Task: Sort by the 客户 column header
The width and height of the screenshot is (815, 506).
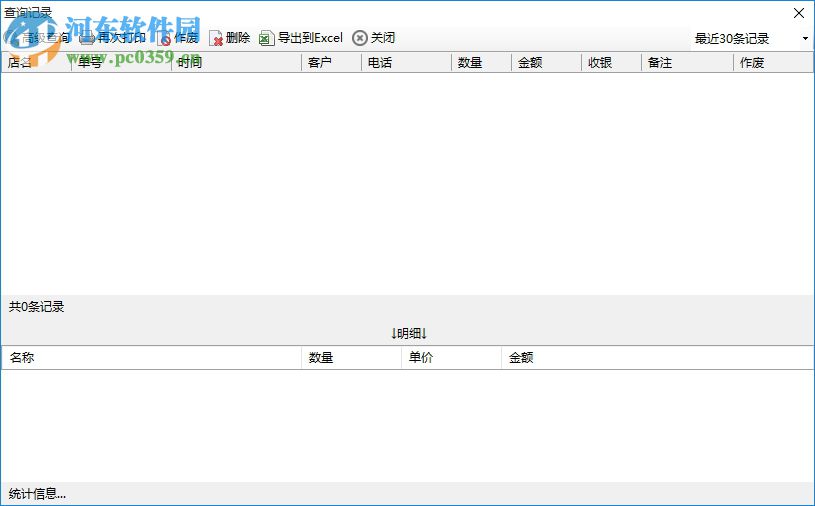Action: tap(331, 62)
